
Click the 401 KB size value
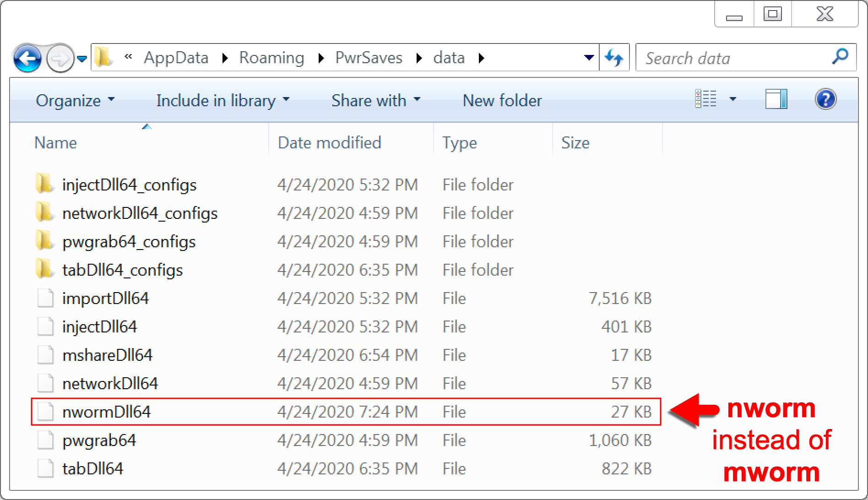pos(627,327)
